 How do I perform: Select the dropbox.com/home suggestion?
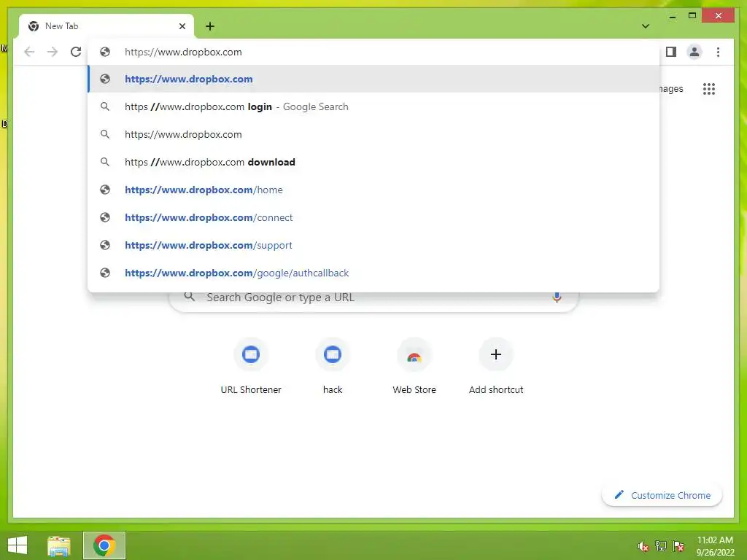(374, 190)
